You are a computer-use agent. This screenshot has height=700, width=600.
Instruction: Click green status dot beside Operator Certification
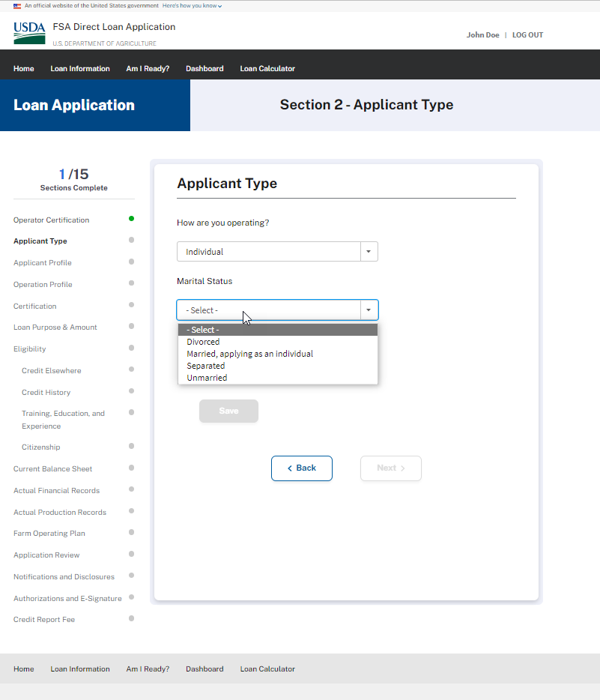point(131,219)
